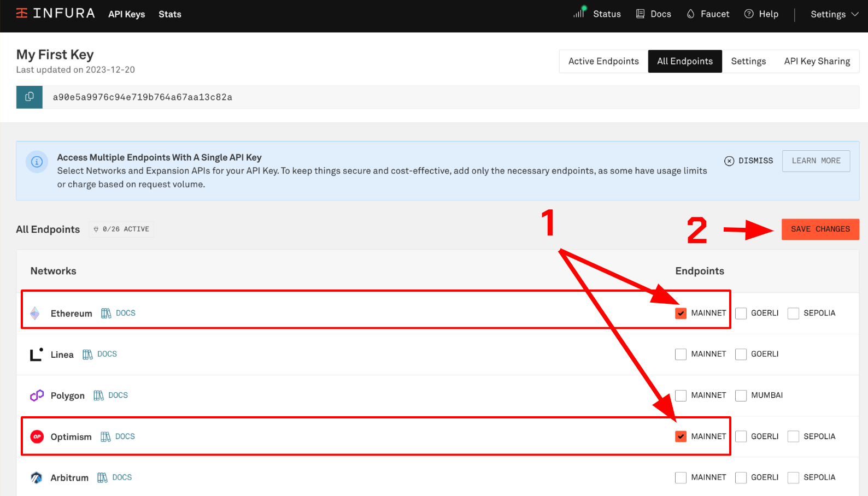This screenshot has height=496, width=868.
Task: Click the docs book icon beside Ethereum
Action: click(106, 313)
